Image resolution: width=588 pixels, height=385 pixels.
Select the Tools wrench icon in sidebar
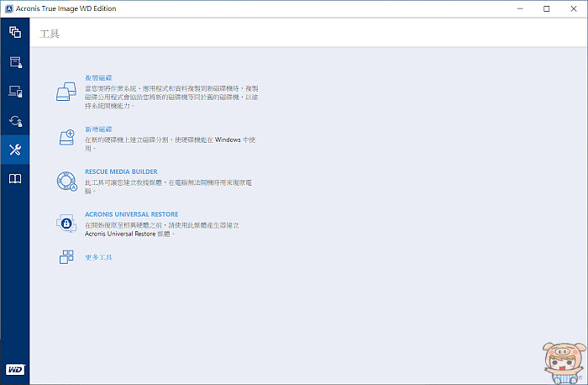click(x=15, y=150)
